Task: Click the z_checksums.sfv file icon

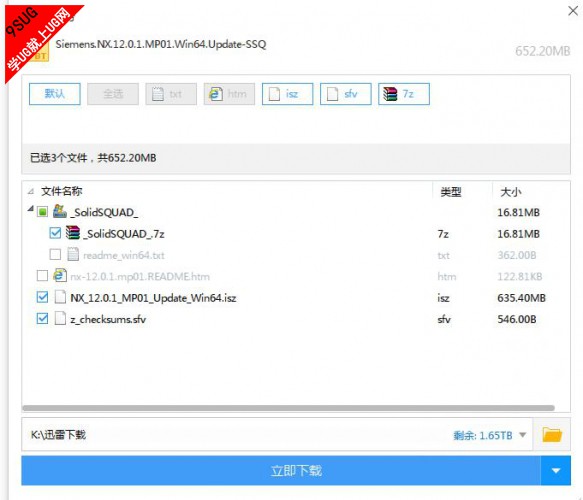Action: pos(60,319)
